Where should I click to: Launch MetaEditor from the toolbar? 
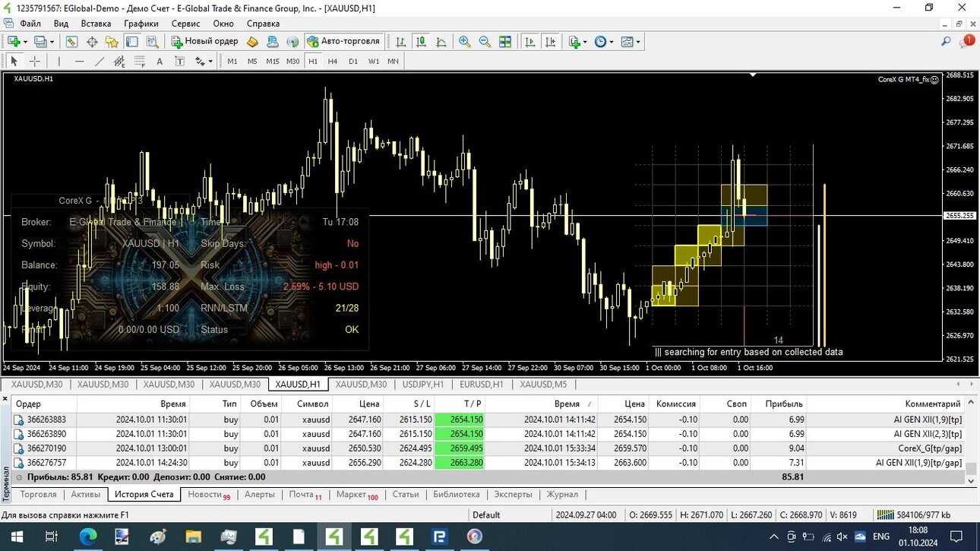click(x=252, y=42)
